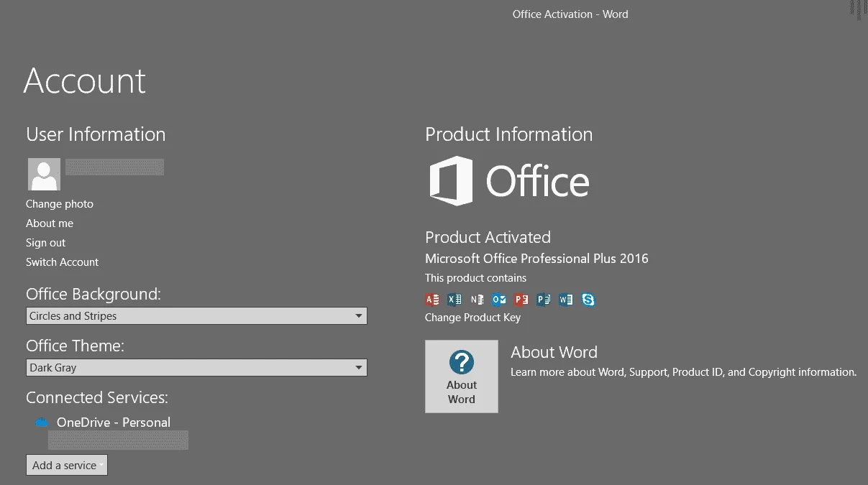This screenshot has width=868, height=485.
Task: Click the OneNote product icon
Action: [x=477, y=300]
